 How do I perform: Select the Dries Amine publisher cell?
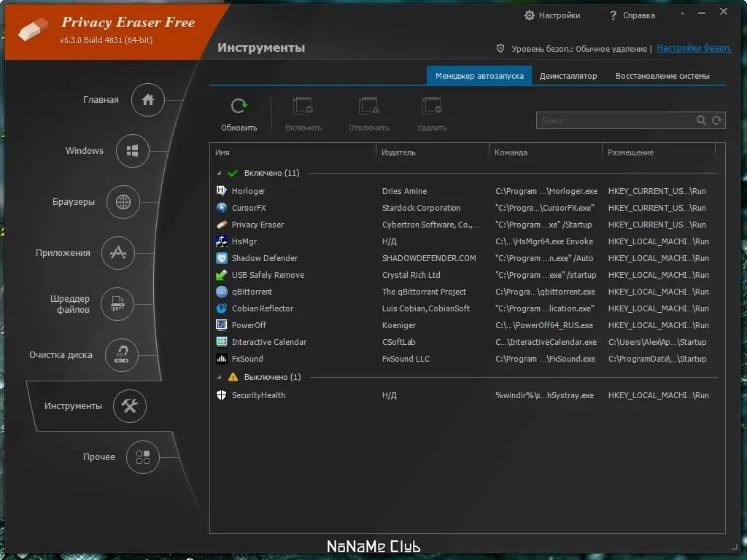pyautogui.click(x=404, y=191)
